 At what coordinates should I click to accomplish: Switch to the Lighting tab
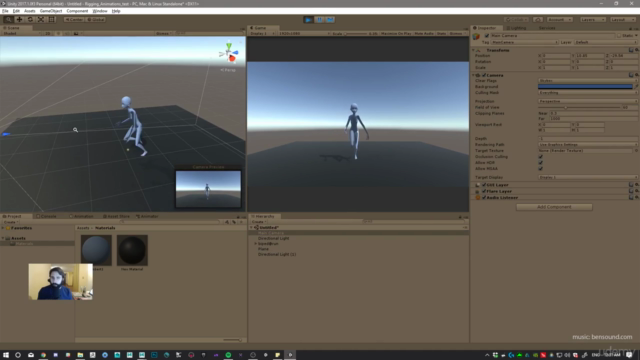click(516, 28)
